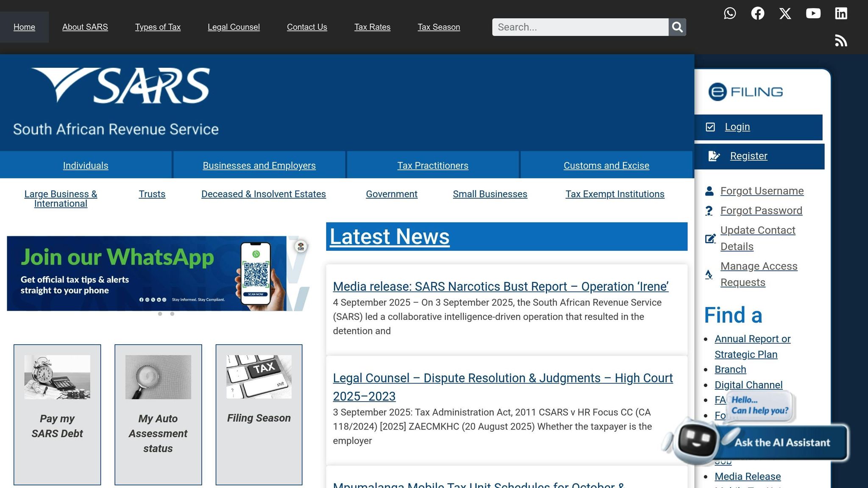Open the Government link
Screen dimensions: 868x488
(x=392, y=194)
